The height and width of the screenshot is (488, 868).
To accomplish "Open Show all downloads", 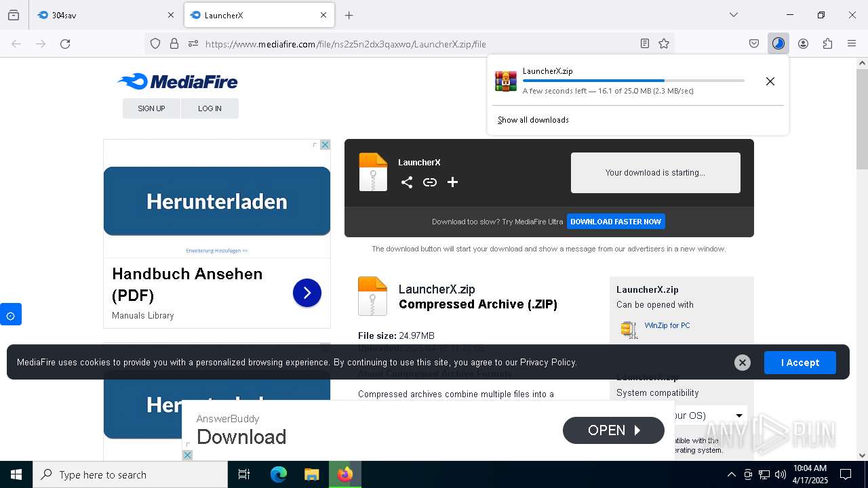I will 533,120.
